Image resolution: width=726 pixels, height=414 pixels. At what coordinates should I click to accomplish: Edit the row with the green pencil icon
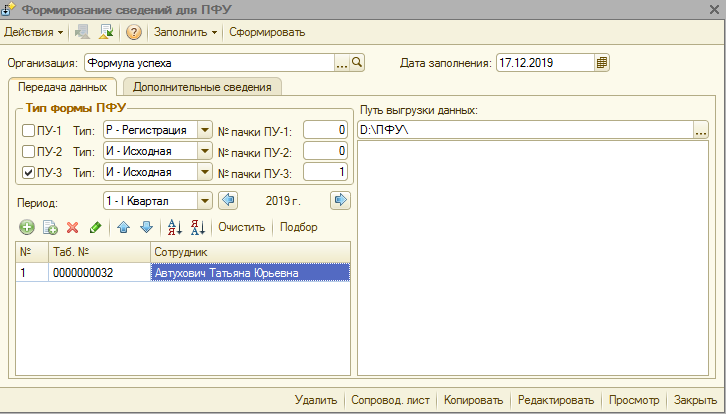tap(95, 227)
